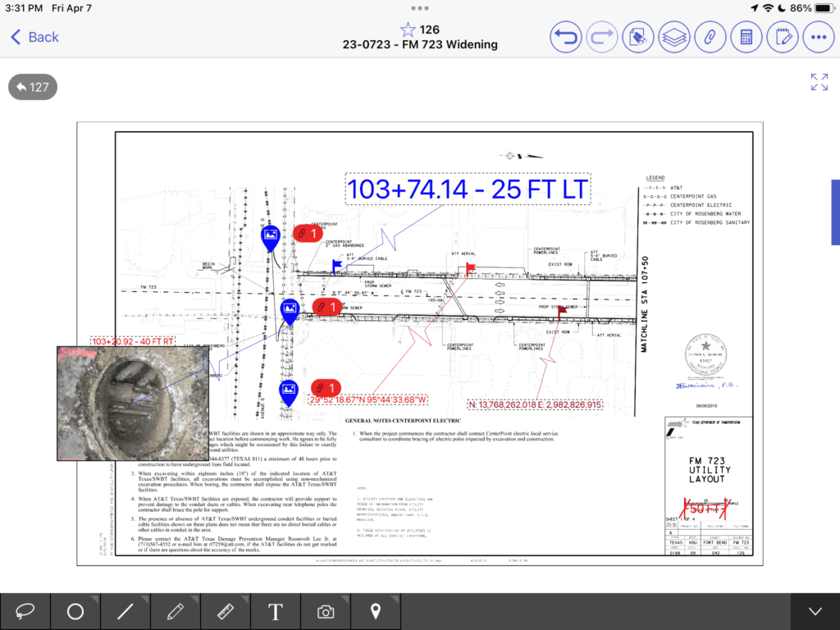Toggle the star favorite on sheet 126
Image resolution: width=840 pixels, height=630 pixels.
pyautogui.click(x=408, y=29)
